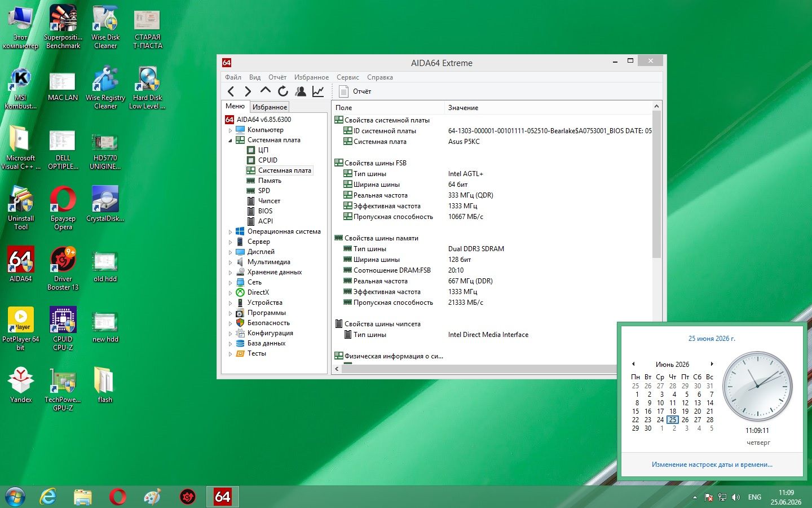The image size is (812, 508).
Task: Launch CPUID CPU-Z desktop shortcut
Action: click(63, 329)
